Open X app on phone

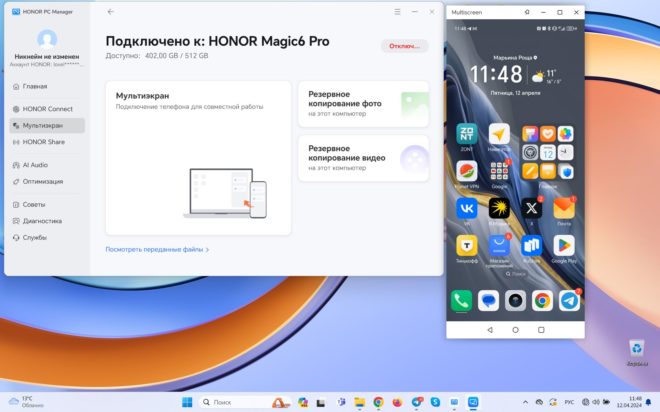pyautogui.click(x=532, y=208)
